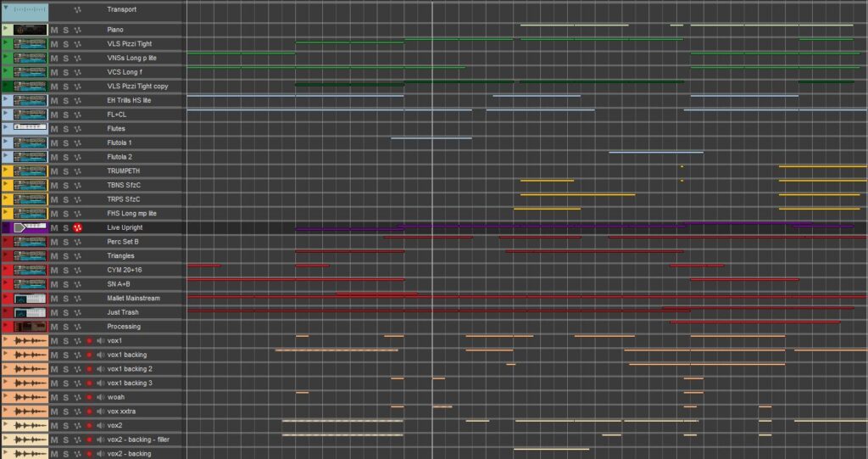Select the 'Transport' track name
Screen dimensions: 868x459
[122, 10]
